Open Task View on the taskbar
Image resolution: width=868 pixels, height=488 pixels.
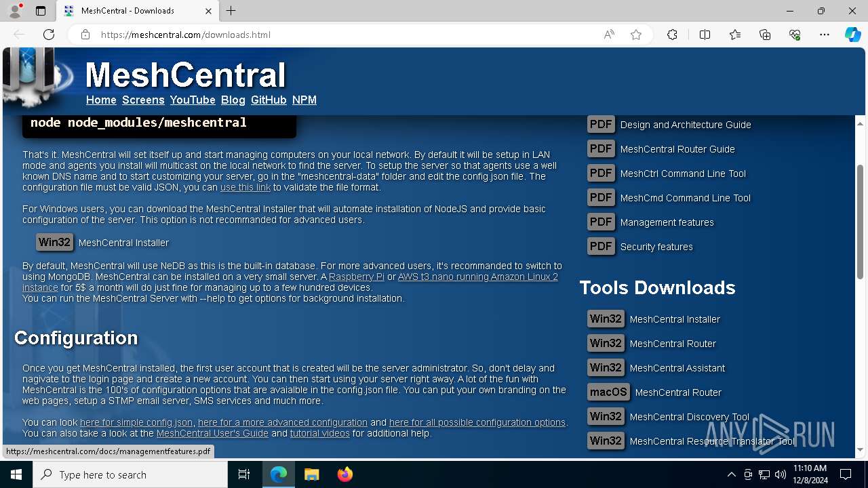[x=244, y=474]
